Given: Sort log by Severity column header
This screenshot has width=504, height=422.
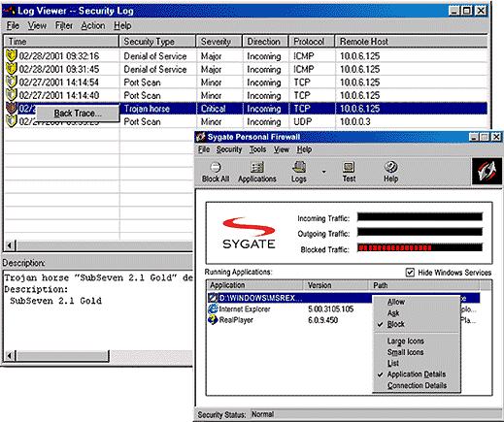Looking at the screenshot, I should click(x=219, y=42).
